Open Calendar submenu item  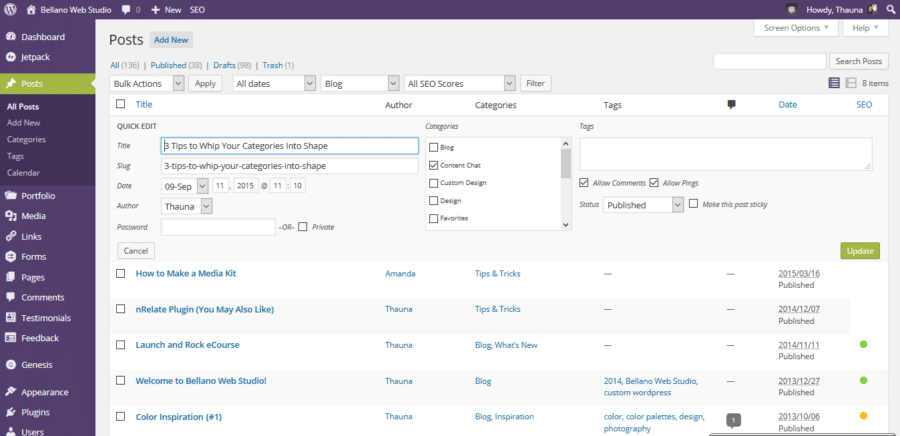(24, 173)
